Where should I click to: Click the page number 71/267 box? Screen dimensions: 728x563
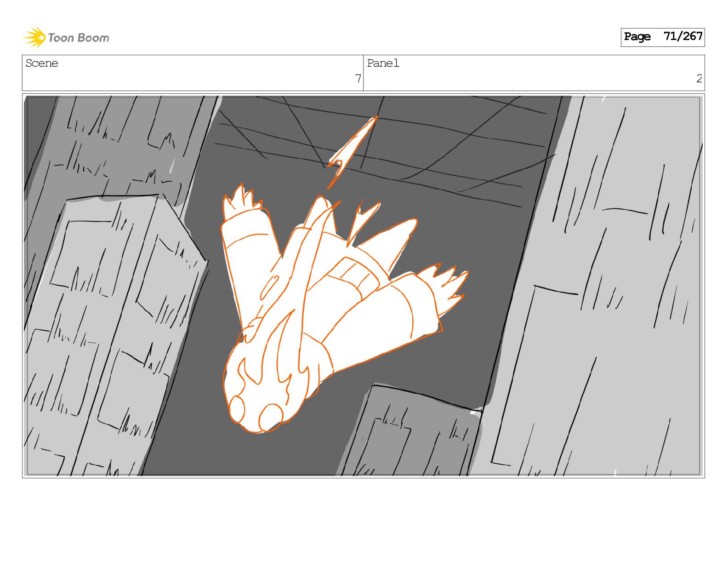[662, 37]
